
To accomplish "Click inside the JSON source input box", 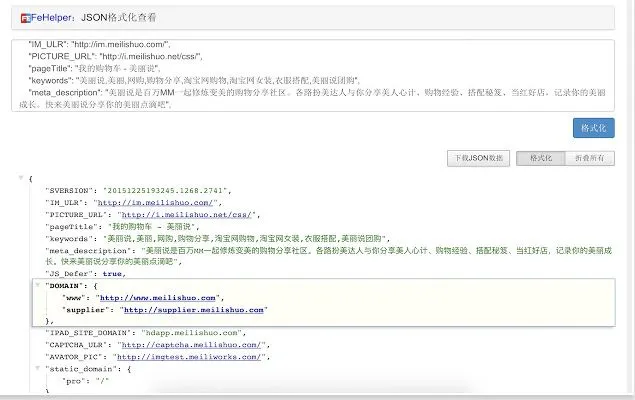I will click(x=313, y=75).
